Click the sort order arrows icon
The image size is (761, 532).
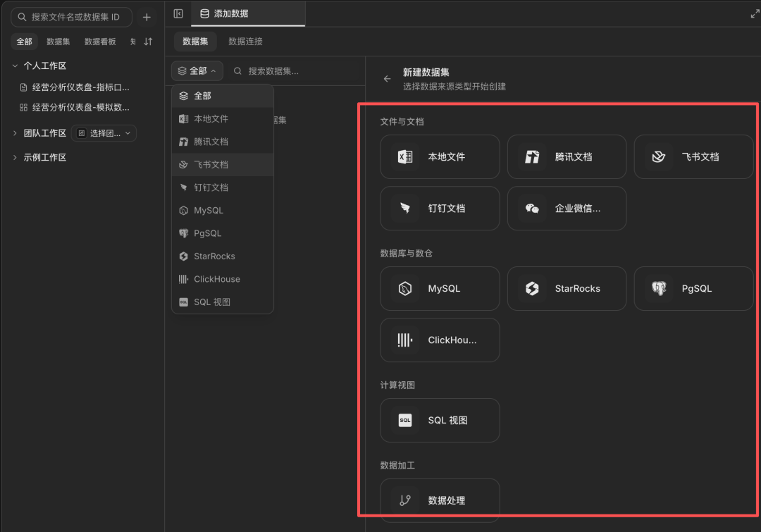[x=149, y=42]
